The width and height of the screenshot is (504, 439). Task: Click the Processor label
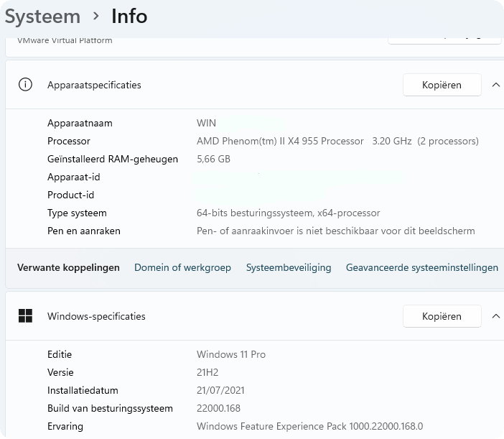click(69, 141)
